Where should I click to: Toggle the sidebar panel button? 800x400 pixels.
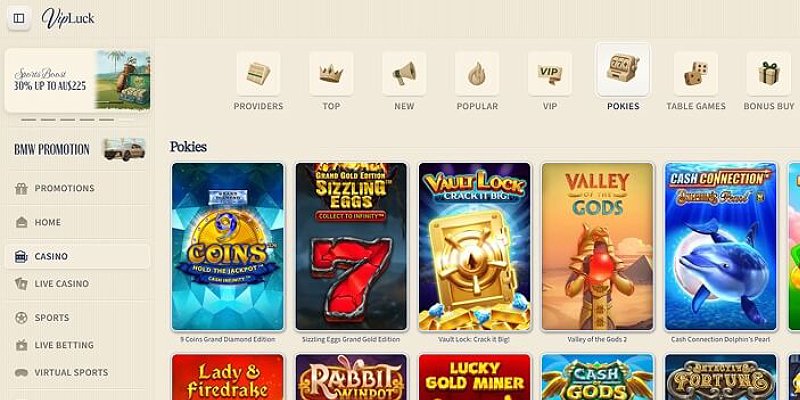tap(19, 18)
